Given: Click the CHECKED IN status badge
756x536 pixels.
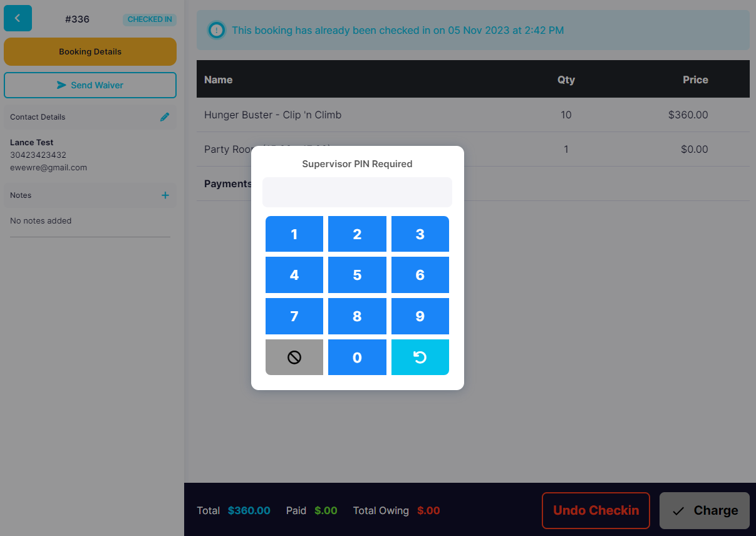Looking at the screenshot, I should (150, 19).
